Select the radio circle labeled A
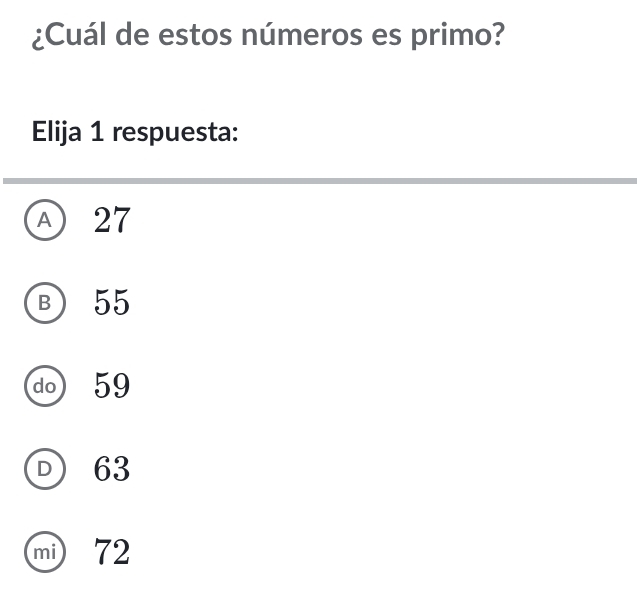Screen dimensions: 637x595 click(x=44, y=221)
